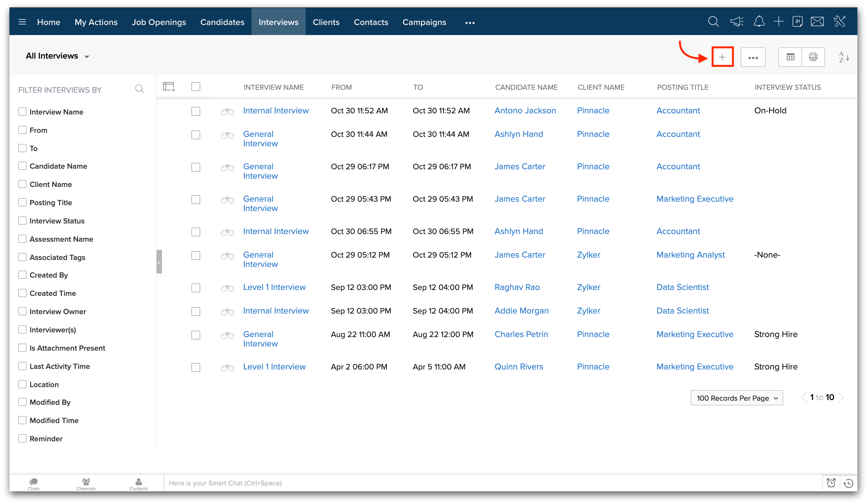This screenshot has width=868, height=504.
Task: Tick the Interview Status filter checkbox
Action: (22, 220)
